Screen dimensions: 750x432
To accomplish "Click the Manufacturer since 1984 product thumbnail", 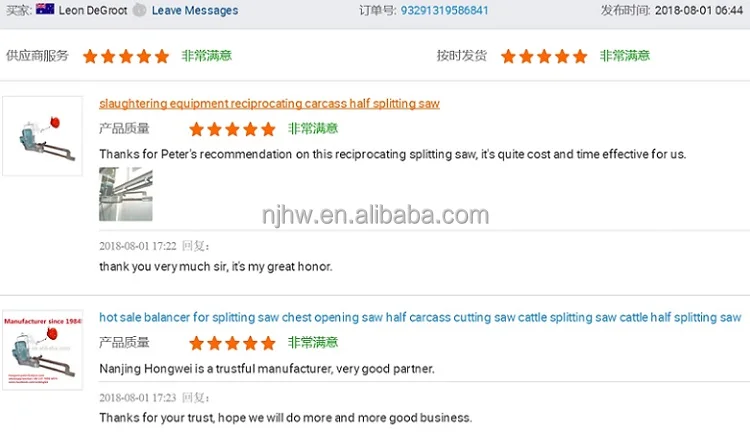I will click(x=43, y=350).
